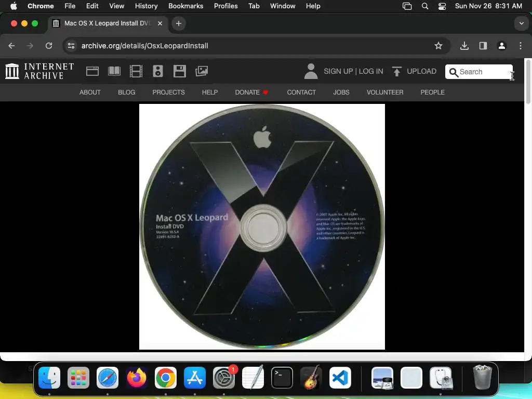
Task: Open macOS Control Center in menu bar
Action: pyautogui.click(x=442, y=6)
